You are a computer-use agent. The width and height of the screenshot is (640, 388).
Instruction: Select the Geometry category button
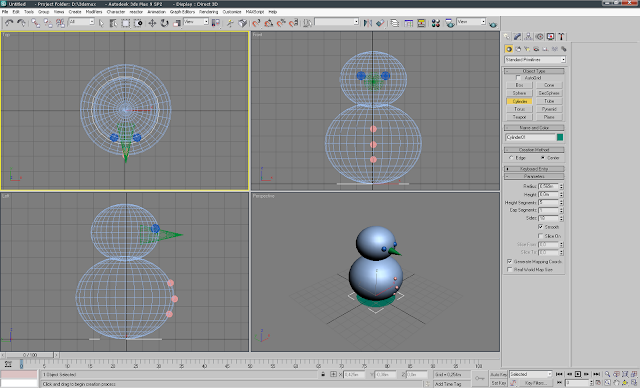509,49
